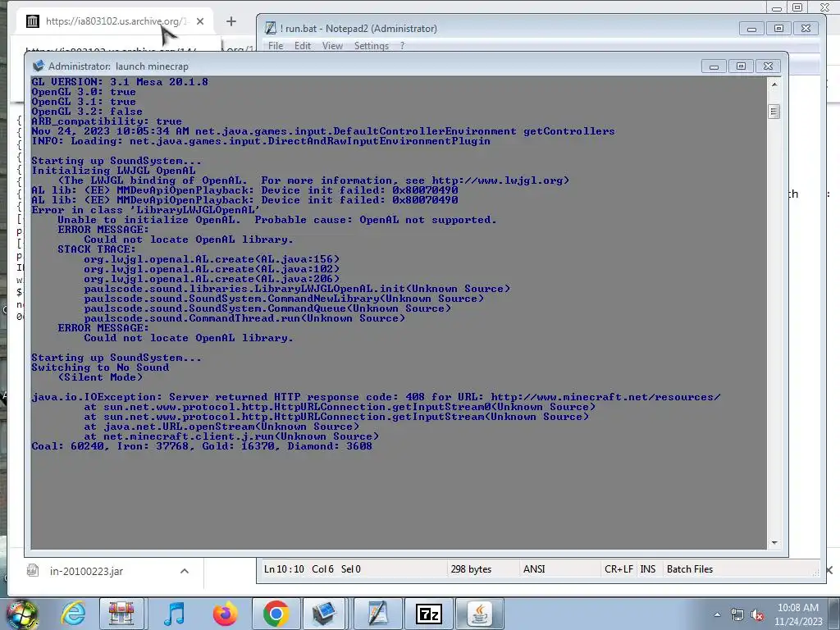This screenshot has width=840, height=630.
Task: Minimize the Notepad2 window
Action: pos(751,29)
